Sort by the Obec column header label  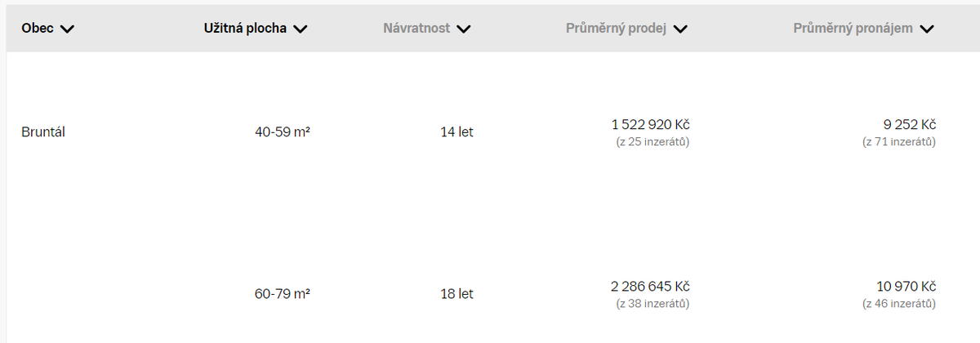pos(38,29)
